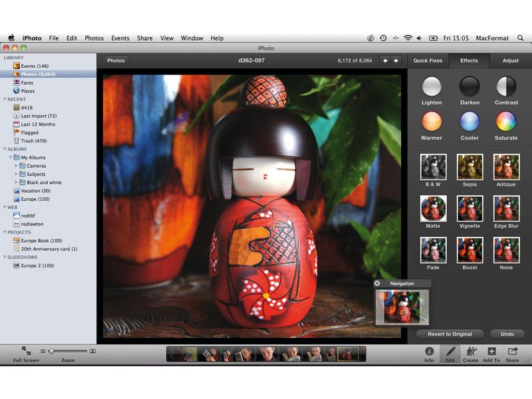Collapse the My Albums folder
Viewport: 532px width, 399px height.
tap(11, 158)
